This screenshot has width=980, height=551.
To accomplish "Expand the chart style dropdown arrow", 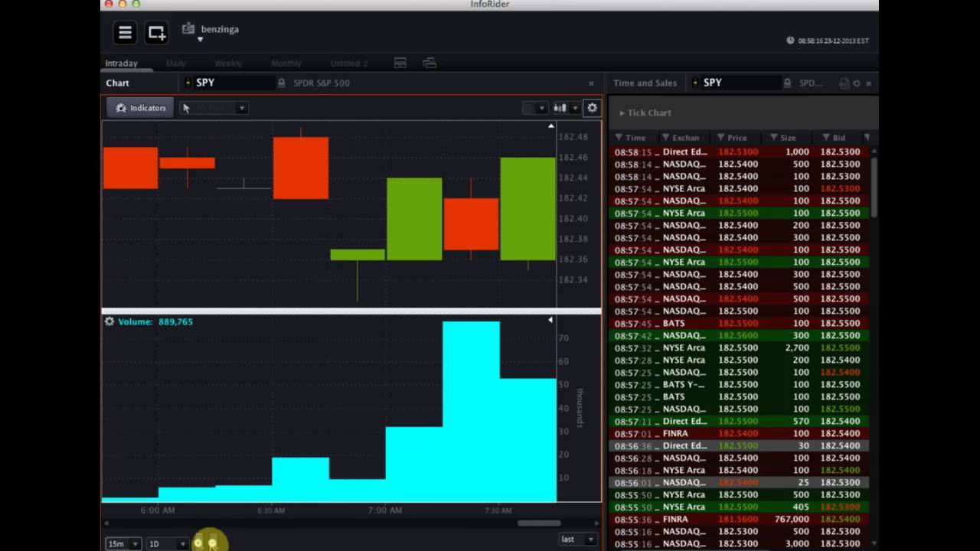I will [x=575, y=109].
